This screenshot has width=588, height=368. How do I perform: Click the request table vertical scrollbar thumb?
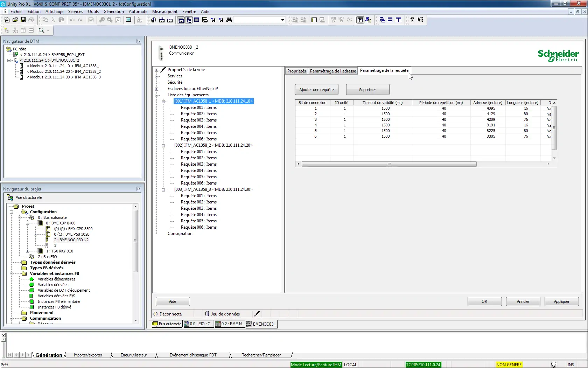[x=554, y=127]
